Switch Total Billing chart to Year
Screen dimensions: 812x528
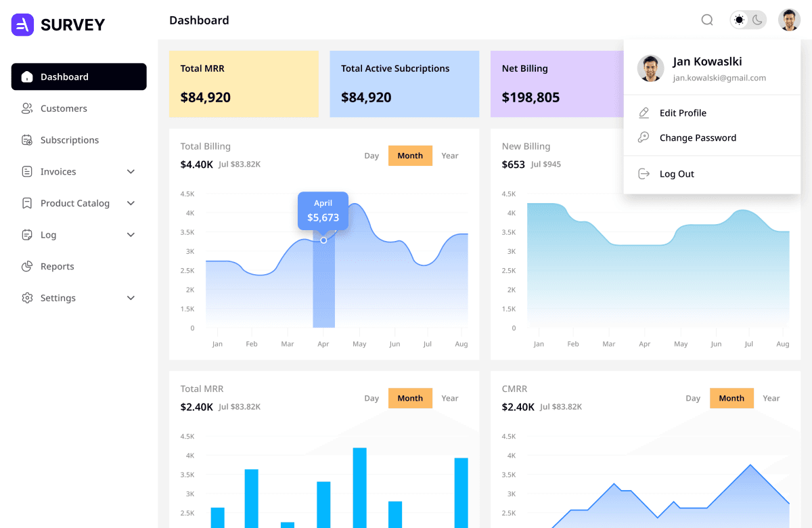click(x=450, y=156)
